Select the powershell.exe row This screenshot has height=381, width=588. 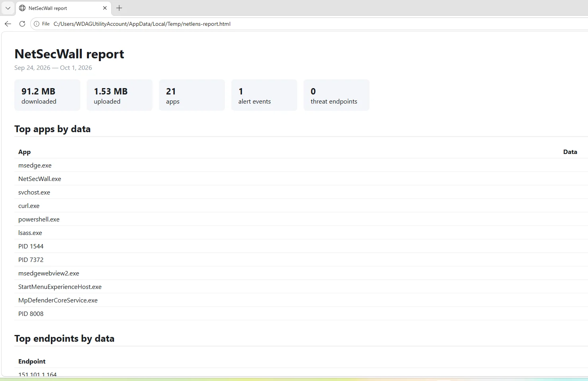coord(301,219)
